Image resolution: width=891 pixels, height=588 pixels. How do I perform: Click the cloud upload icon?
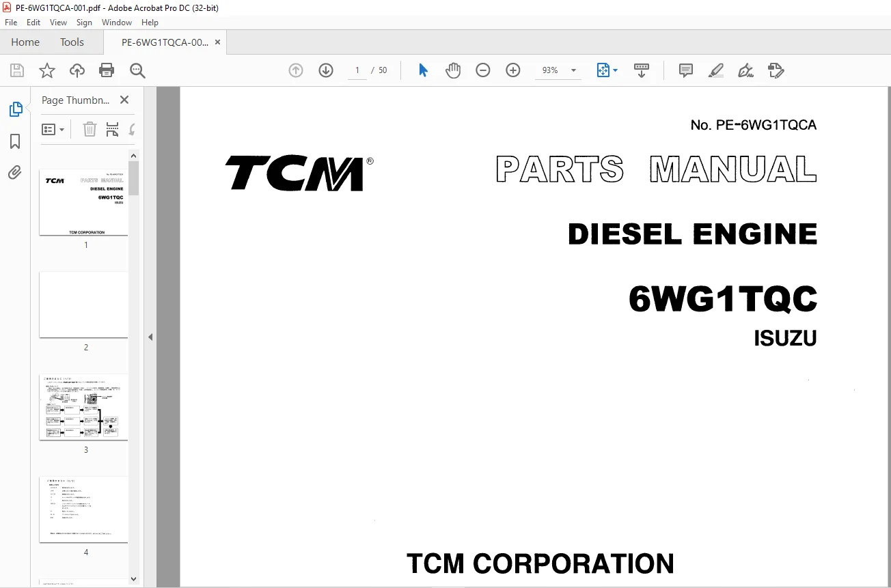point(77,70)
